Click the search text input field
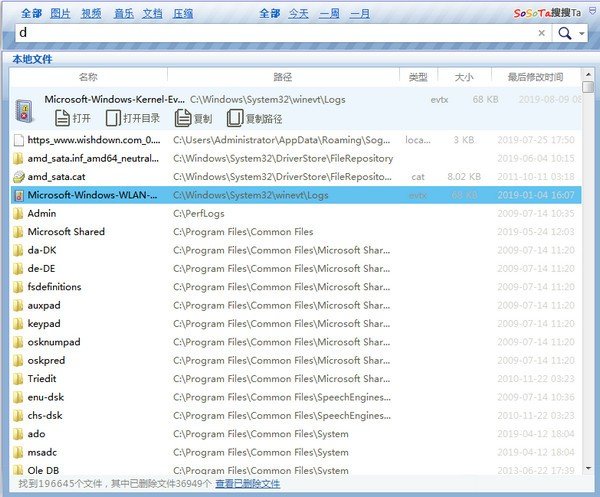 [270, 33]
